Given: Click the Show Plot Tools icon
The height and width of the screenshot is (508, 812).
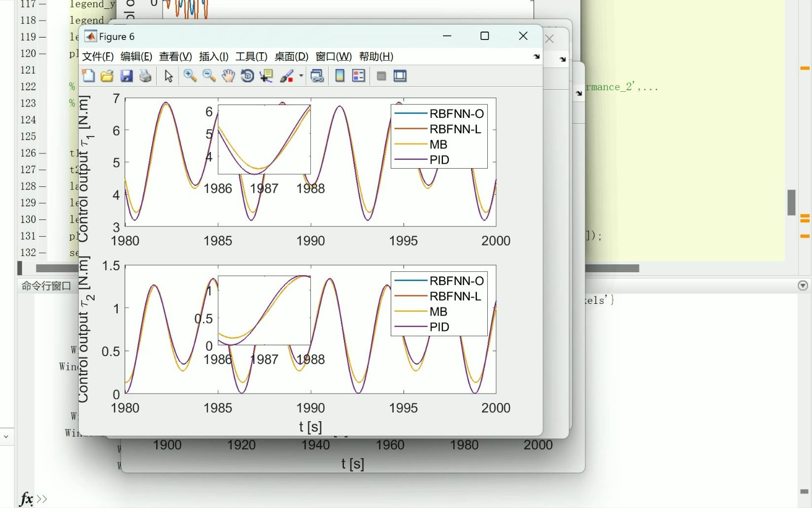Looking at the screenshot, I should tap(400, 76).
